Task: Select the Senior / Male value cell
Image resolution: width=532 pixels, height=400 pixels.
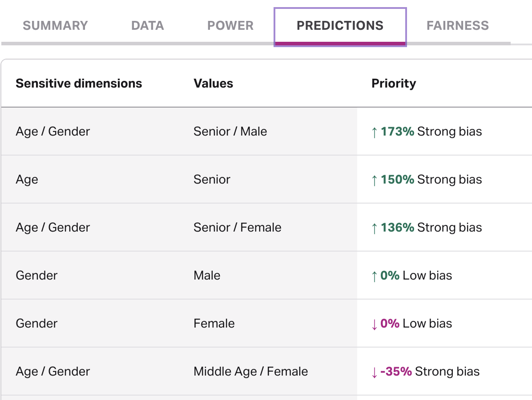Action: pos(230,132)
